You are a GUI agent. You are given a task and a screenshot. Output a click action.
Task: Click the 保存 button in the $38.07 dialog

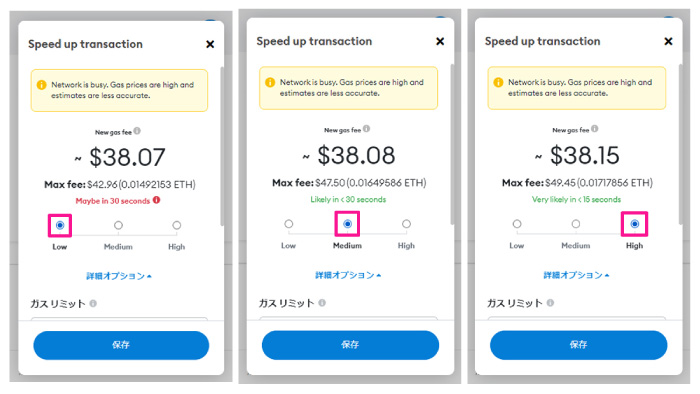click(x=121, y=345)
